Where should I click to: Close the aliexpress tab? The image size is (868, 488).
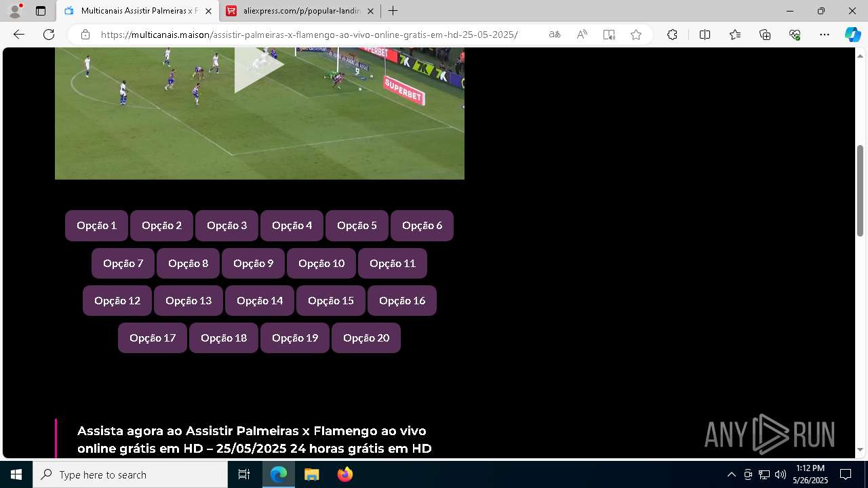click(x=370, y=11)
